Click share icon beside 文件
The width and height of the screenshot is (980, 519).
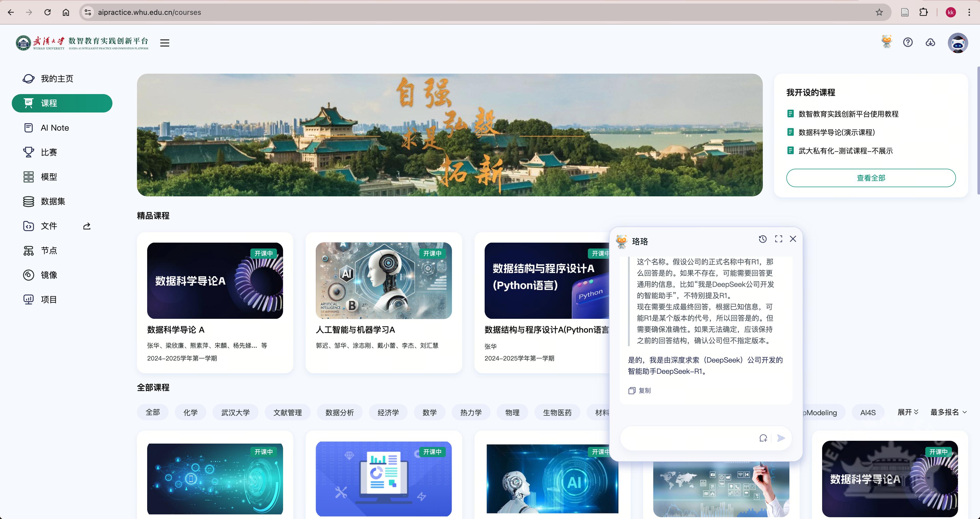[87, 226]
